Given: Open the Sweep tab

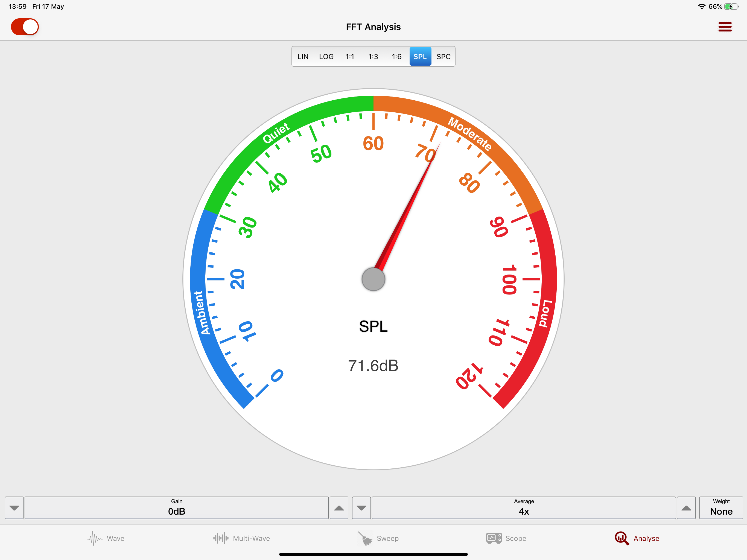Looking at the screenshot, I should pyautogui.click(x=378, y=538).
